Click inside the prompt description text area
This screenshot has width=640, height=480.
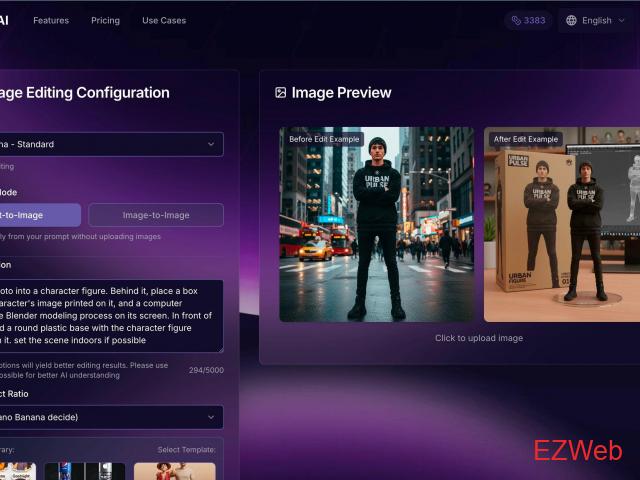(x=108, y=316)
